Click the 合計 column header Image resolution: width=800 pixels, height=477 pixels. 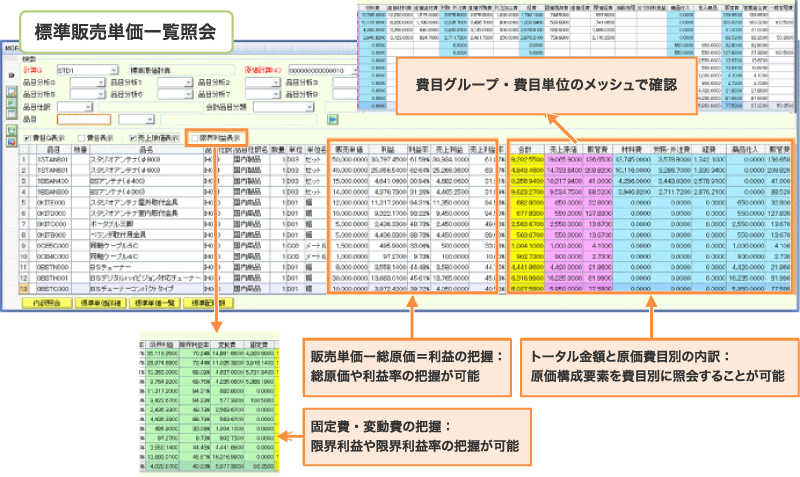point(526,147)
